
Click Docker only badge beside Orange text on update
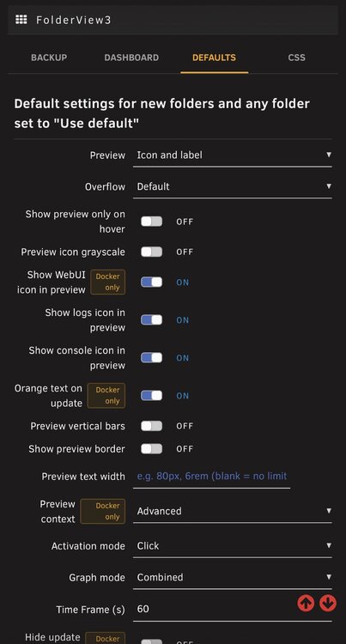(108, 396)
